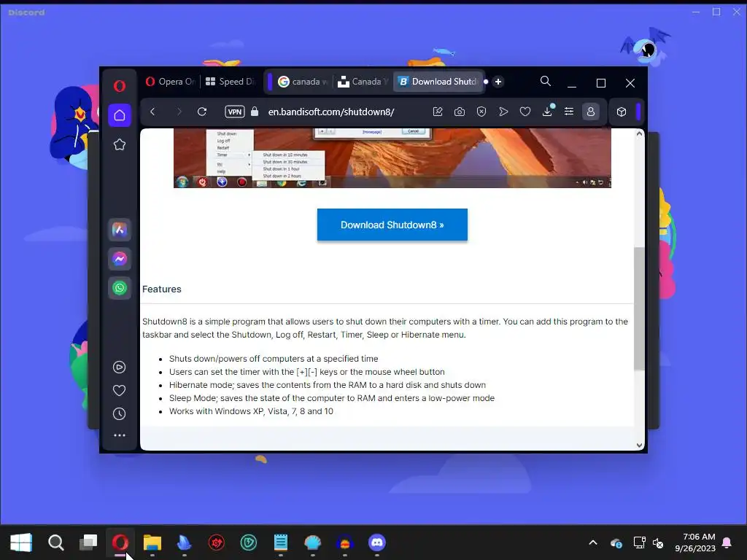Viewport: 747px width, 560px height.
Task: Open the ad blocker shield icon
Action: [x=481, y=112]
